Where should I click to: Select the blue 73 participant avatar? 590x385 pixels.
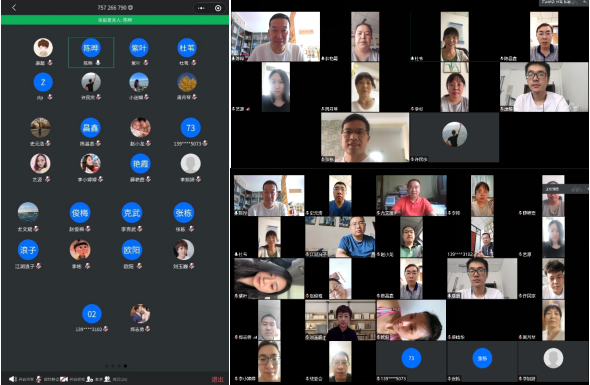(190, 128)
